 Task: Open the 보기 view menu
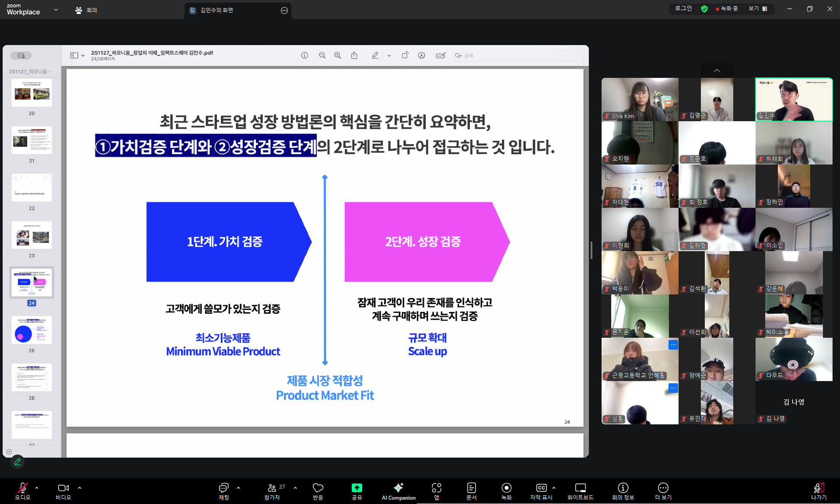pyautogui.click(x=758, y=8)
